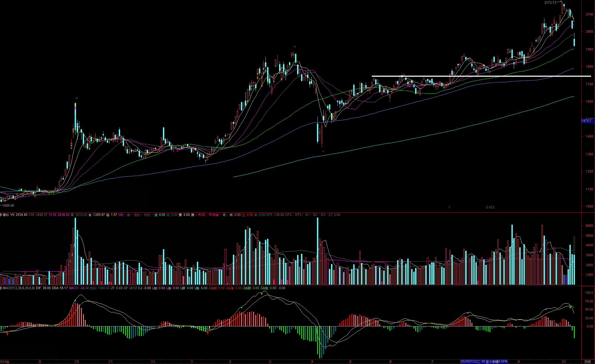The height and width of the screenshot is (364, 595).
Task: Click the MACD panel indicator settings icon
Action: click(x=1, y=288)
